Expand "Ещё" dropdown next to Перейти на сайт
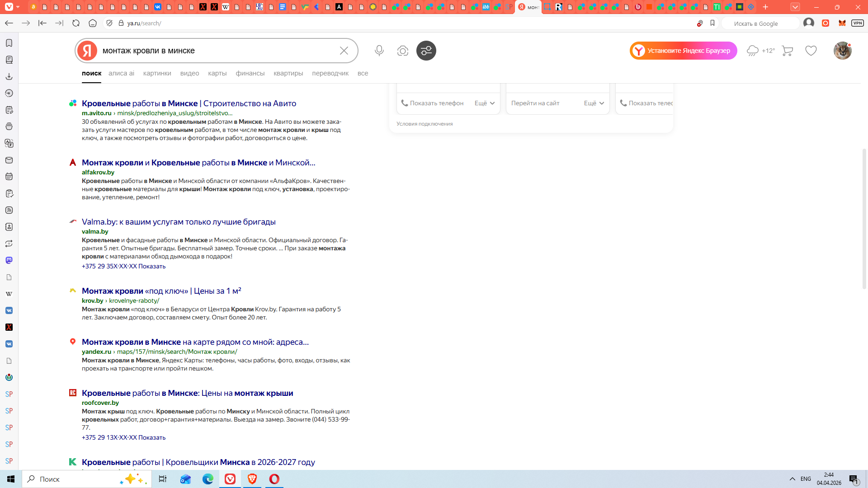 (594, 103)
